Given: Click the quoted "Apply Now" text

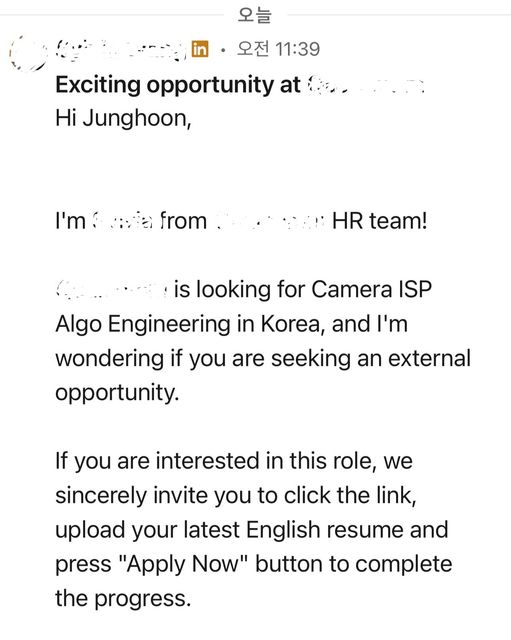Looking at the screenshot, I should click(183, 564).
